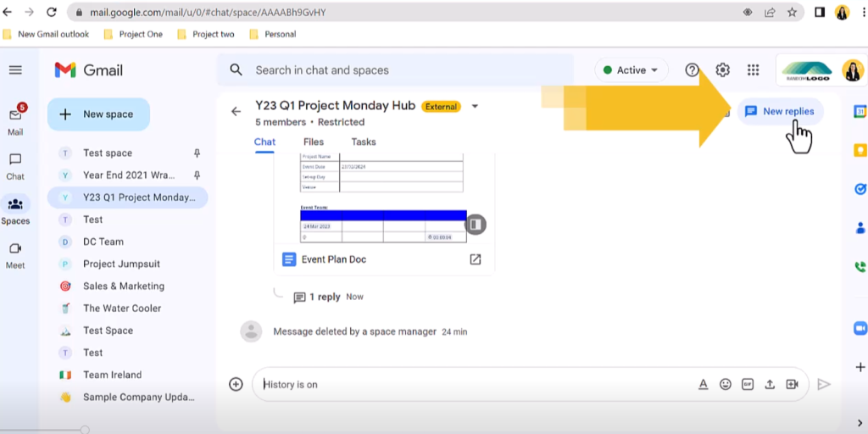The height and width of the screenshot is (434, 868).
Task: Click the plus add-attachment icon beside message box
Action: coord(236,384)
